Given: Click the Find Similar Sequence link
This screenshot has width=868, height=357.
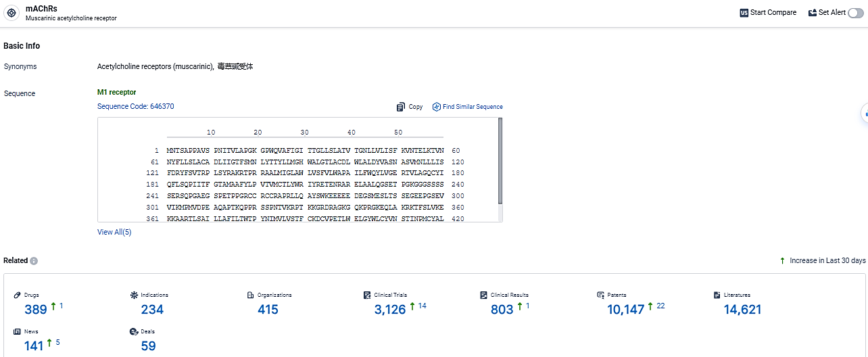Looking at the screenshot, I should (x=468, y=107).
